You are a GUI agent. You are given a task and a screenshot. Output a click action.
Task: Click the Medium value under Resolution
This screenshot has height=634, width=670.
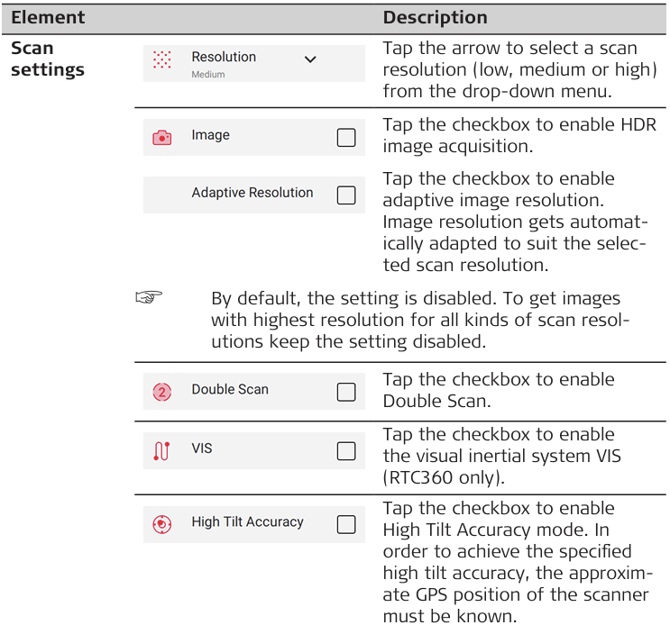[x=208, y=75]
